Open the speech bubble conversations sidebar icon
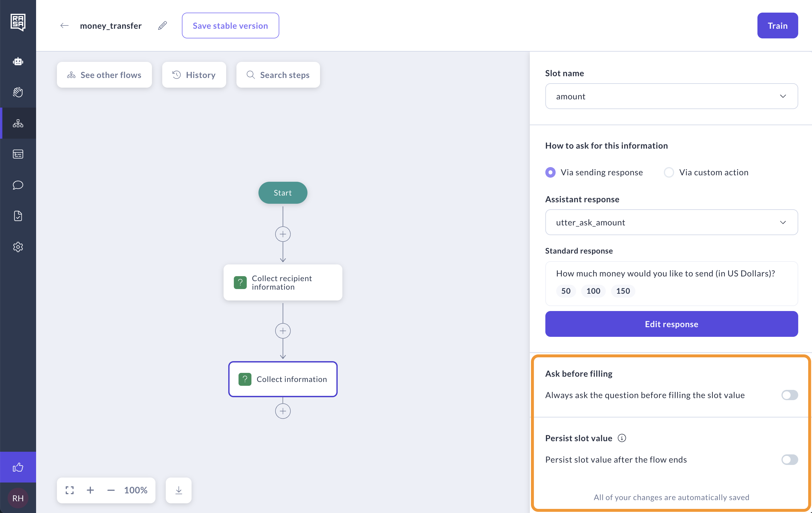 point(18,185)
